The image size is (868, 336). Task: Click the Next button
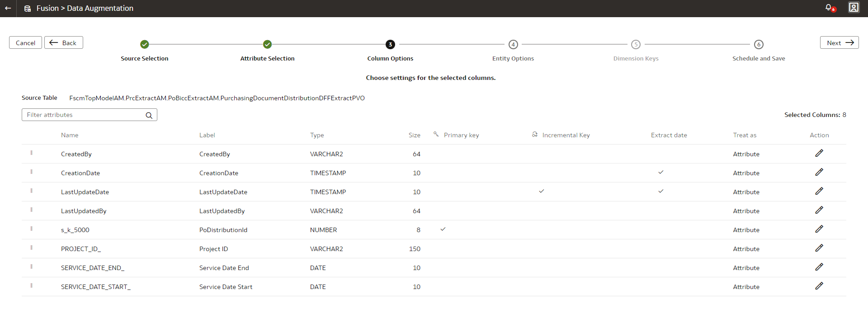[x=839, y=43]
